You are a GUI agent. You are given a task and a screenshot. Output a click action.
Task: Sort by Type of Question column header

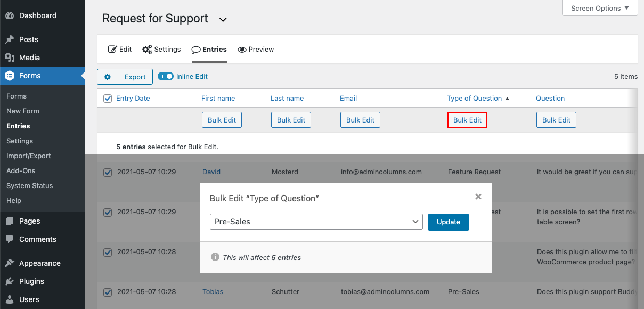[474, 99]
